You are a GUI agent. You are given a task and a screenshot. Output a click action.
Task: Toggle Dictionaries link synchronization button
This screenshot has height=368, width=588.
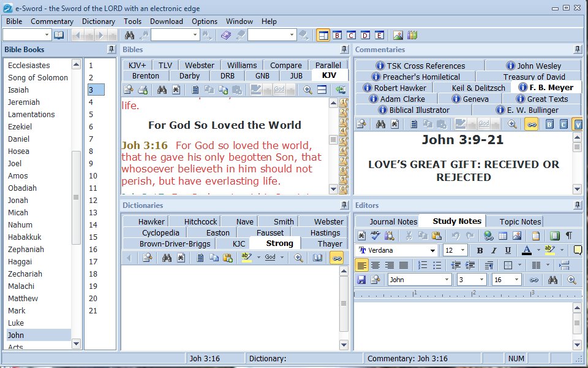337,258
